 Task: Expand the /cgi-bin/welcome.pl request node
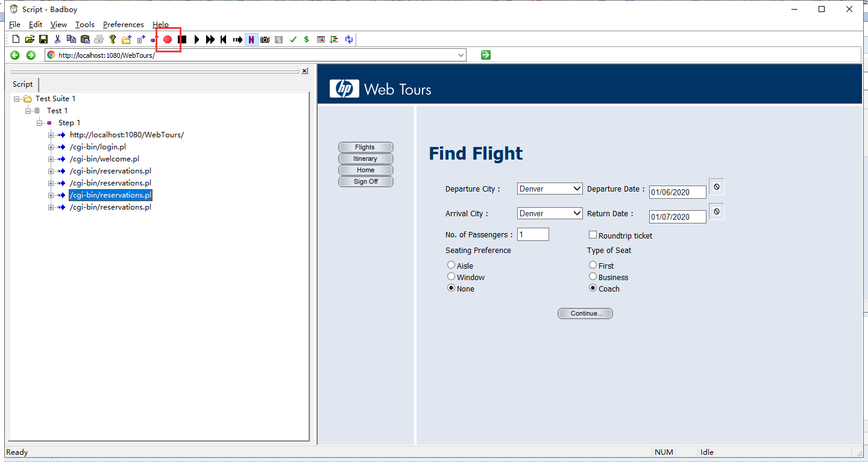point(51,159)
